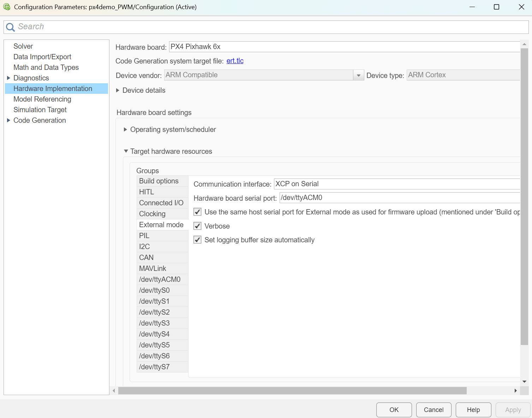
Task: Select the Solver pane in the sidebar
Action: 23,46
